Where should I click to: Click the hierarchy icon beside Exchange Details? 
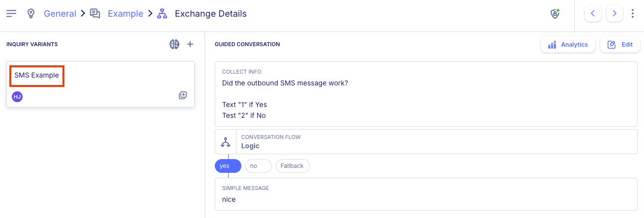tap(162, 14)
